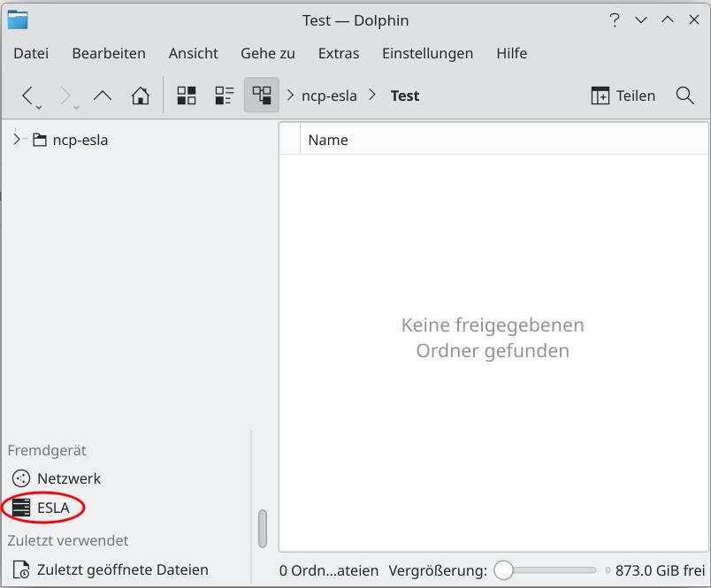Switch to Details view mode

262,95
